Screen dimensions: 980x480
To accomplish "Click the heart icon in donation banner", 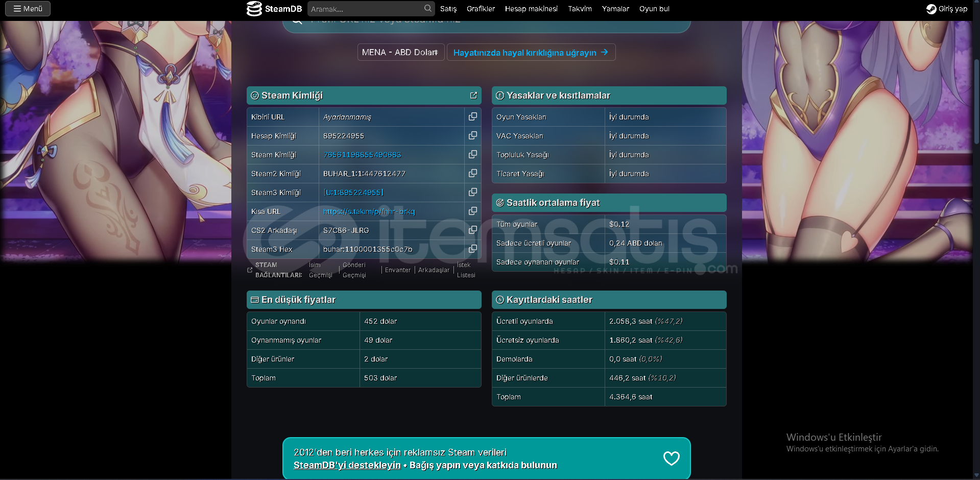I will click(x=671, y=458).
